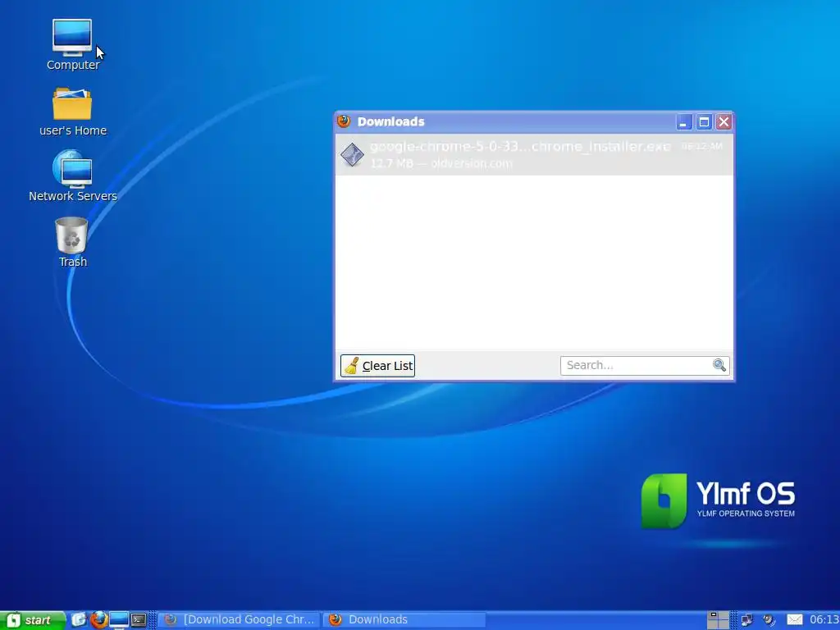Click the workspace switcher in the taskbar
840x630 pixels.
point(718,620)
